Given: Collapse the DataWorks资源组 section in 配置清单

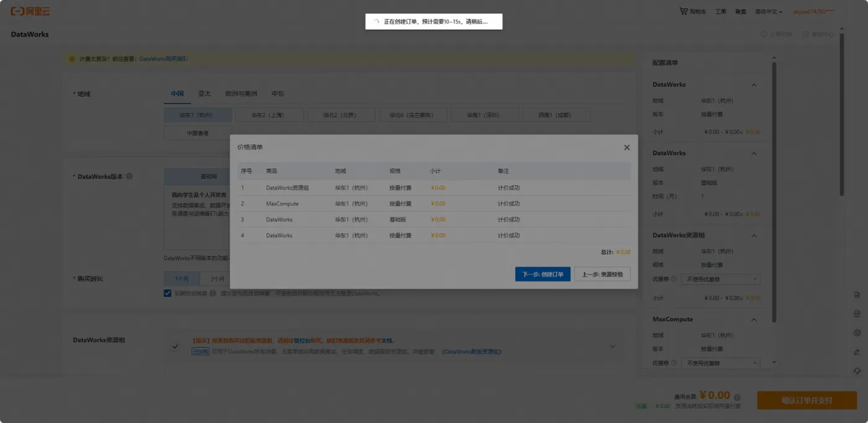Looking at the screenshot, I should coord(754,236).
